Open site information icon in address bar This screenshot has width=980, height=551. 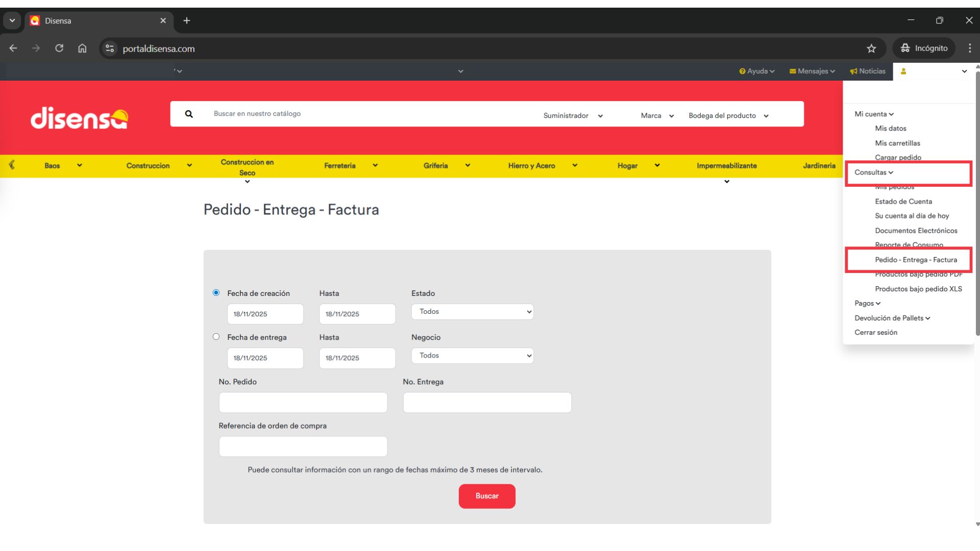[x=109, y=48]
